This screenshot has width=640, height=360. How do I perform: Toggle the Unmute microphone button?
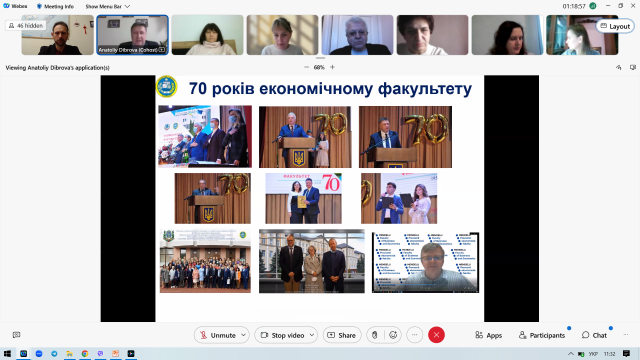click(x=218, y=335)
